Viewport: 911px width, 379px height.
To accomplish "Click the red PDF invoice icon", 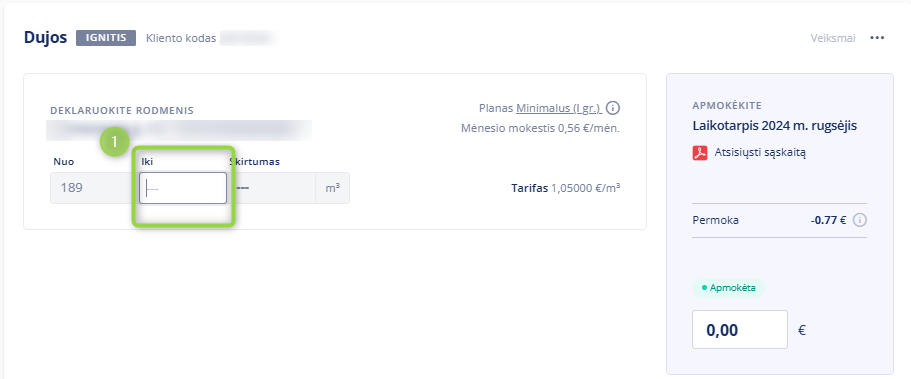I will click(700, 153).
